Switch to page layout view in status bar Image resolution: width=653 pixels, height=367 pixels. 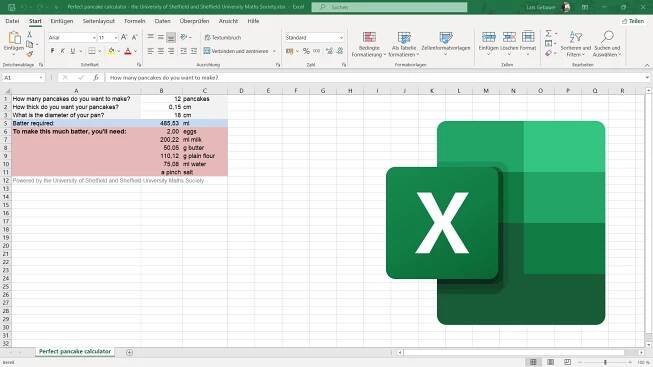pyautogui.click(x=550, y=362)
